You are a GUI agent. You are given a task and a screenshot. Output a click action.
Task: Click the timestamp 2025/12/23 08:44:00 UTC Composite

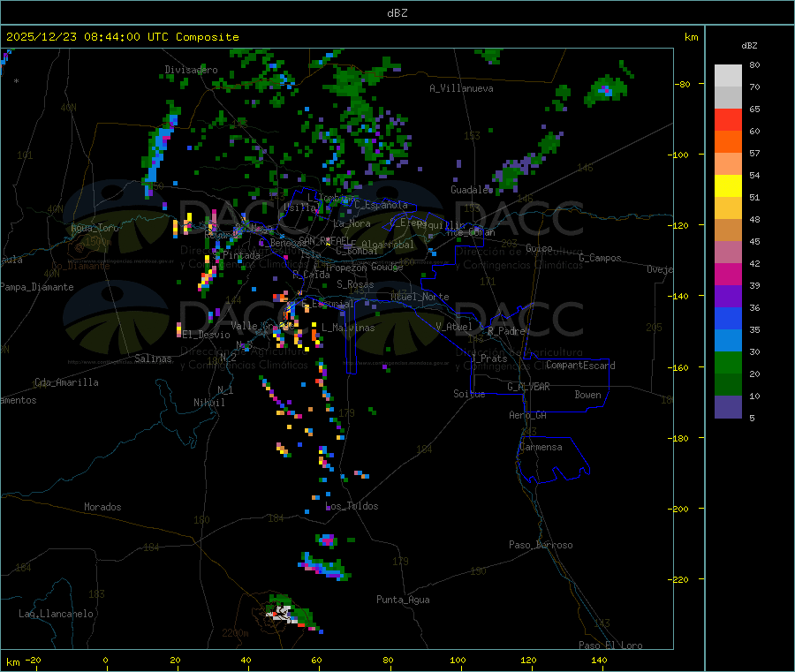point(122,37)
